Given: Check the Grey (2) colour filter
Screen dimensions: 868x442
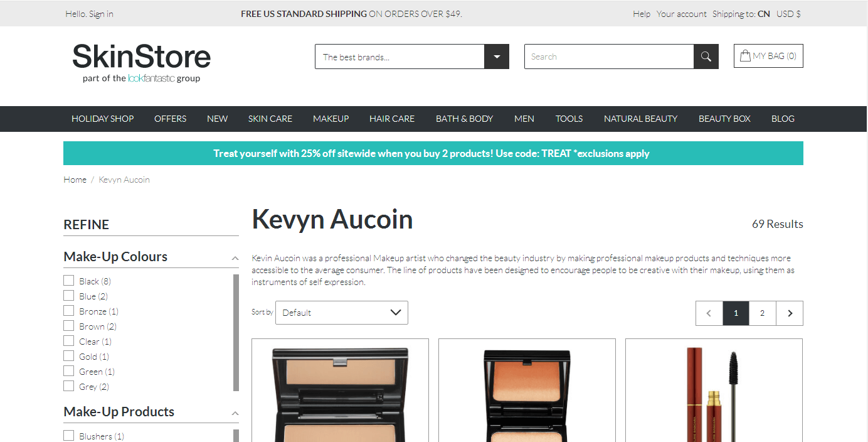Looking at the screenshot, I should [x=69, y=386].
